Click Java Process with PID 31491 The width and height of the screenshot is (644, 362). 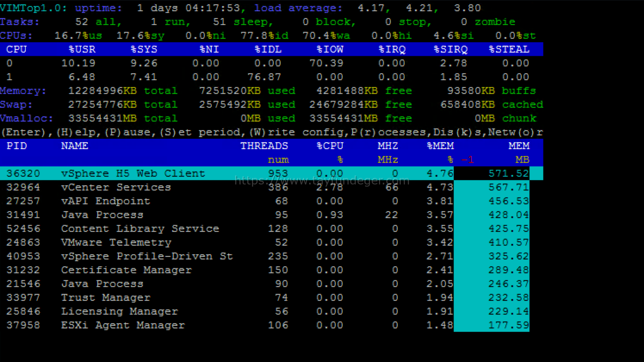coord(102,215)
